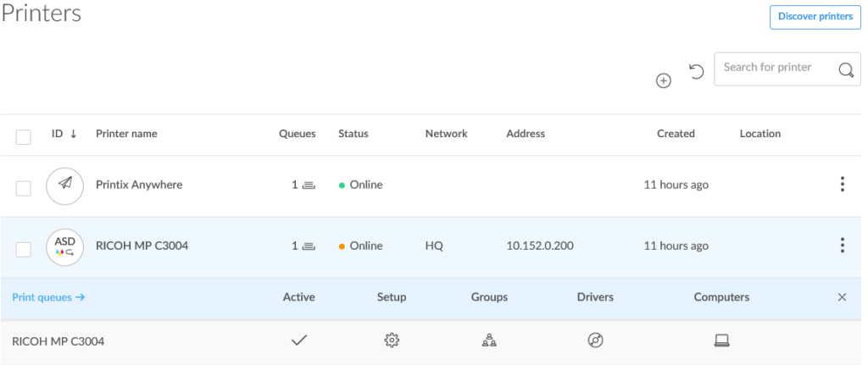
Task: Click the Printers page heading
Action: [x=41, y=14]
